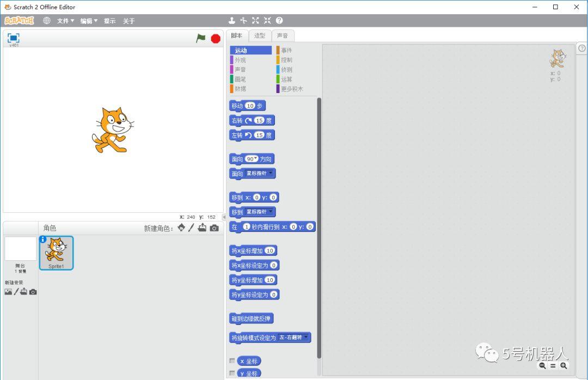Take new backdrop from camera
The width and height of the screenshot is (588, 380).
click(x=33, y=292)
